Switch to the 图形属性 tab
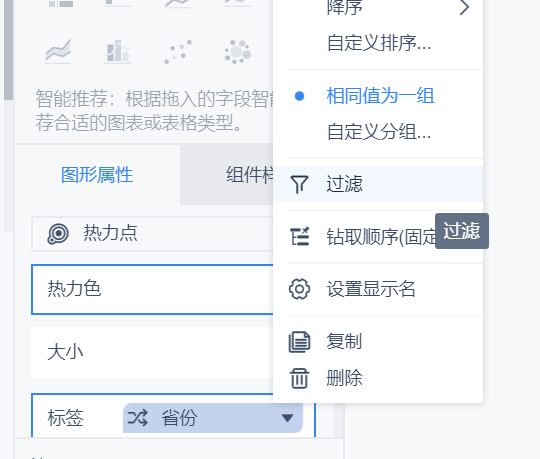Image resolution: width=540 pixels, height=459 pixels. (x=97, y=175)
